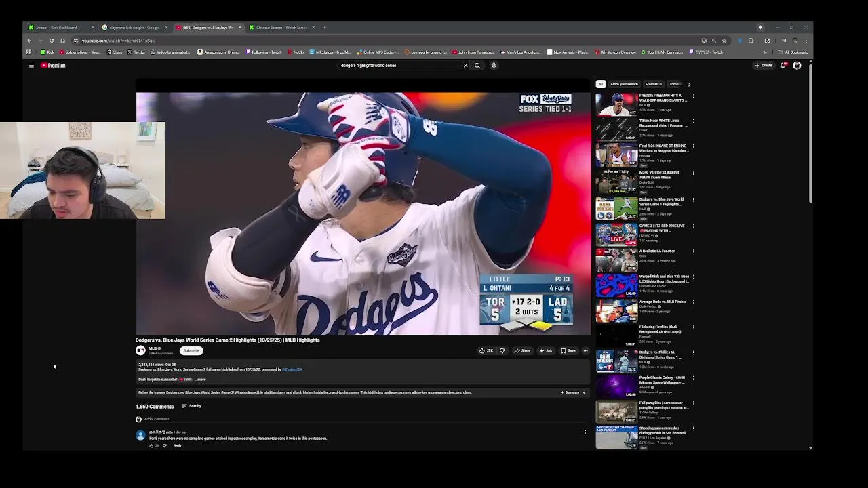Expand the AI Summary chevron
This screenshot has height=488, width=868.
[584, 392]
